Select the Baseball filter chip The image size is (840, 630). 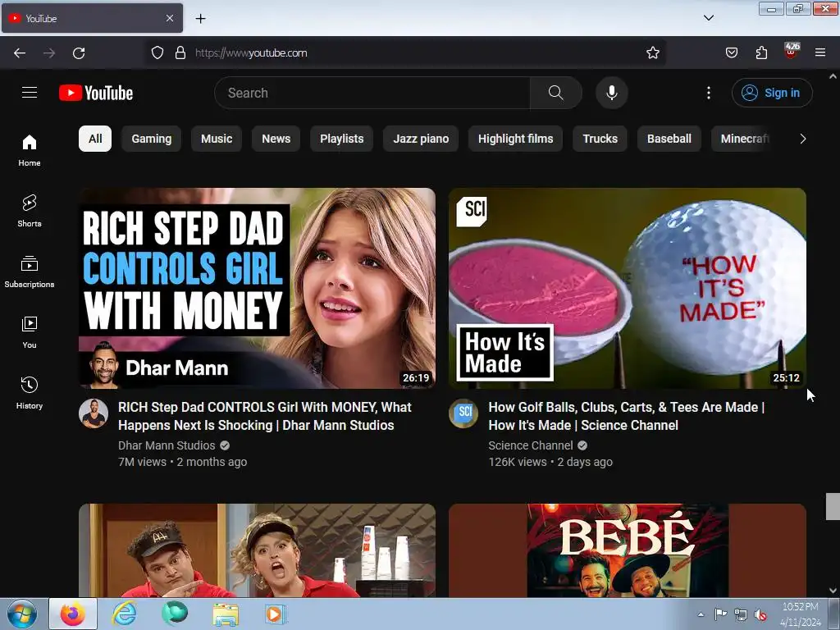click(669, 139)
